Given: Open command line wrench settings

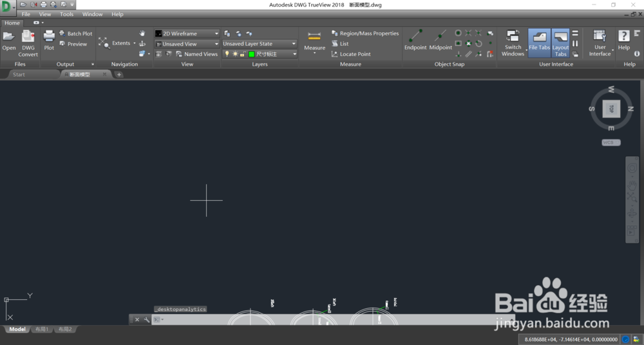Looking at the screenshot, I should (146, 319).
